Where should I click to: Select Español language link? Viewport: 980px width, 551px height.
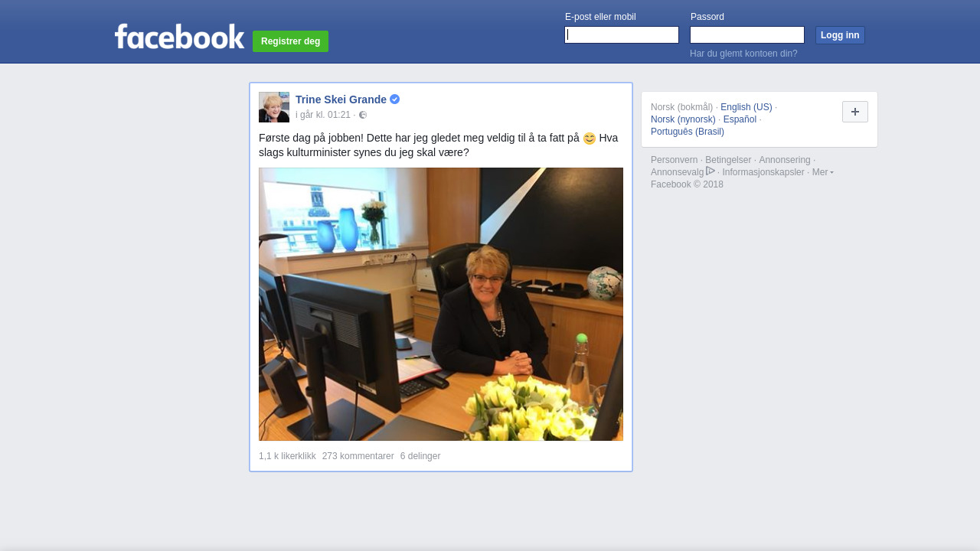tap(740, 119)
